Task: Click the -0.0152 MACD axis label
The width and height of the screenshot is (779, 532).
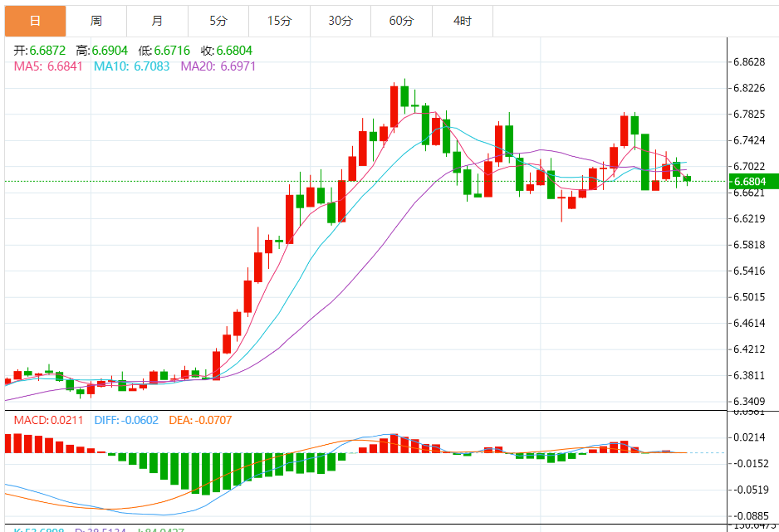Action: 751,463
